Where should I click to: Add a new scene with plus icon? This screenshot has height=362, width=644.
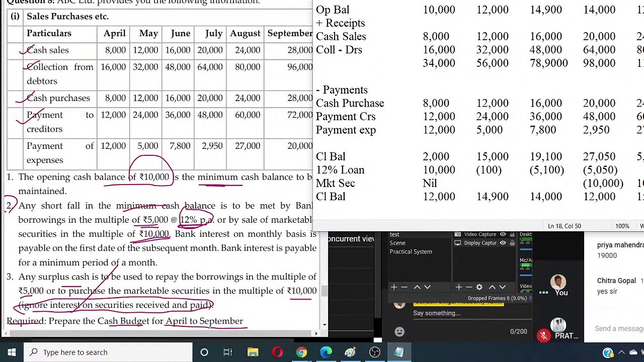(394, 287)
